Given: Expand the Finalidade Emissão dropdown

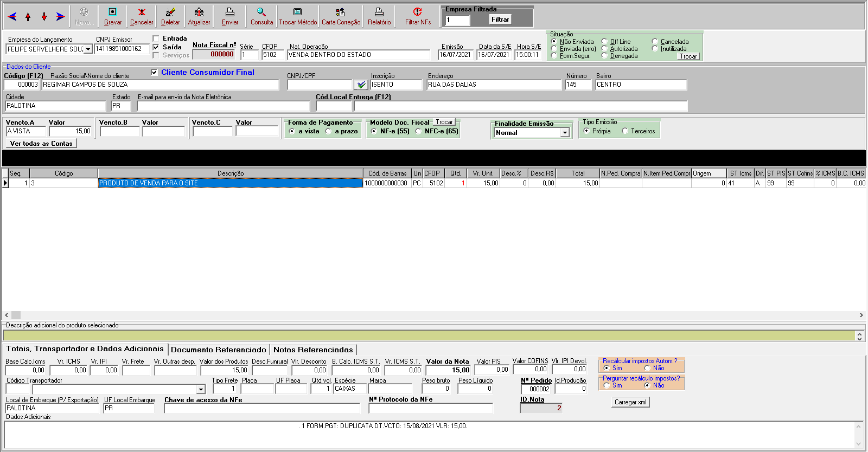Looking at the screenshot, I should click(x=565, y=133).
